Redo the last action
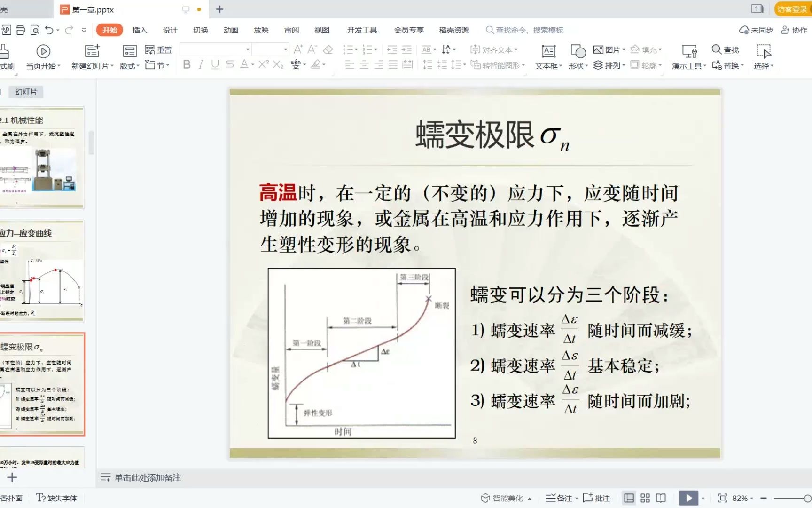 (x=69, y=30)
